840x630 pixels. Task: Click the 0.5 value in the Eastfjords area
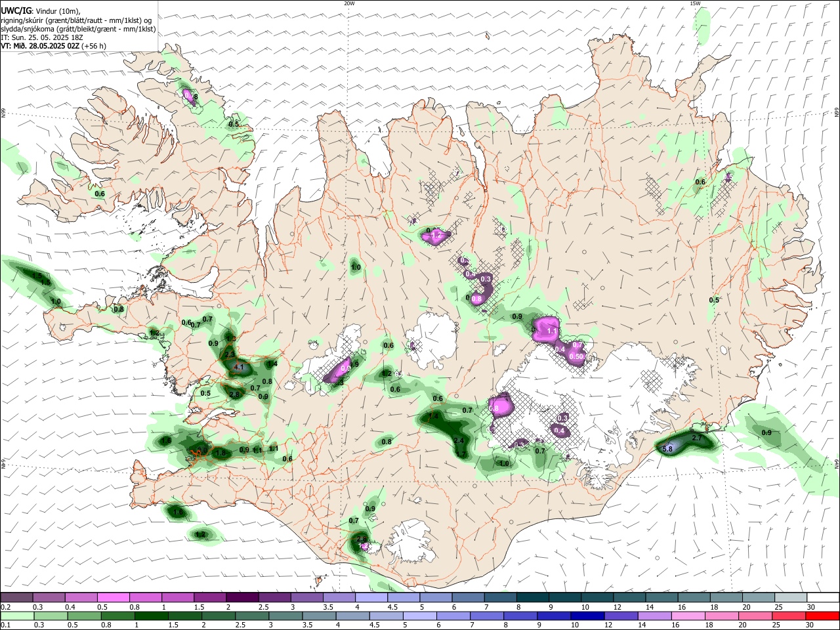pos(714,300)
